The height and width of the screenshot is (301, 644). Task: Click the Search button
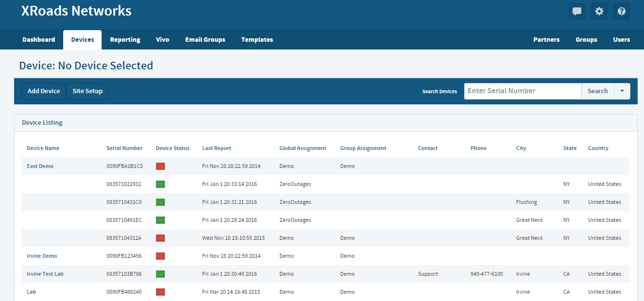click(598, 91)
